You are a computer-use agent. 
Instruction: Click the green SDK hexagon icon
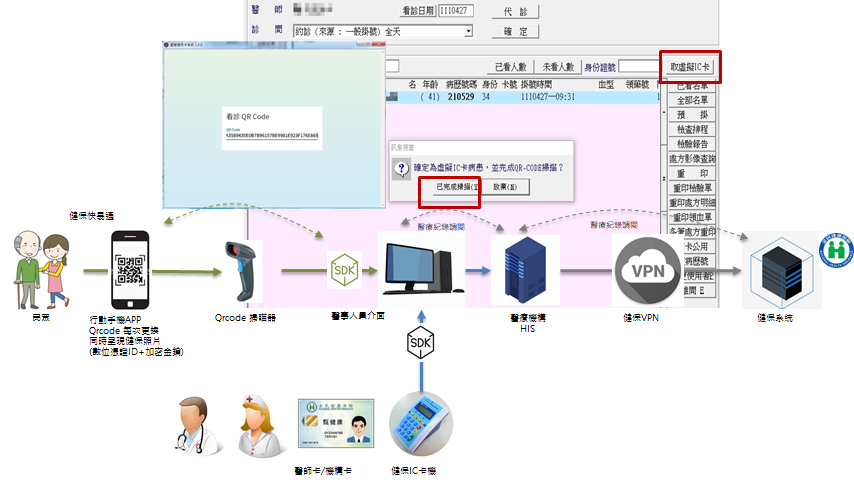[x=344, y=270]
